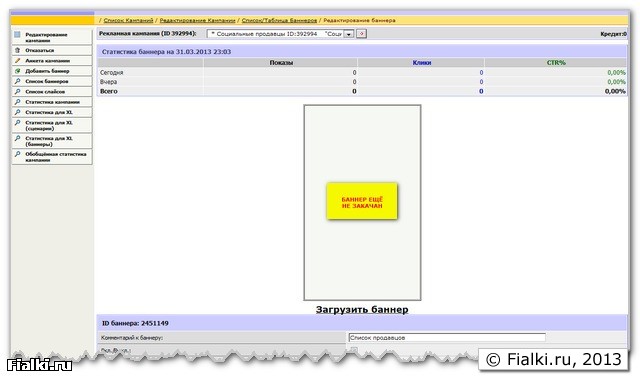Viewport: 640px width, 378px height.
Task: Click the Редактирование кампании sidebar icon
Action: coord(17,35)
